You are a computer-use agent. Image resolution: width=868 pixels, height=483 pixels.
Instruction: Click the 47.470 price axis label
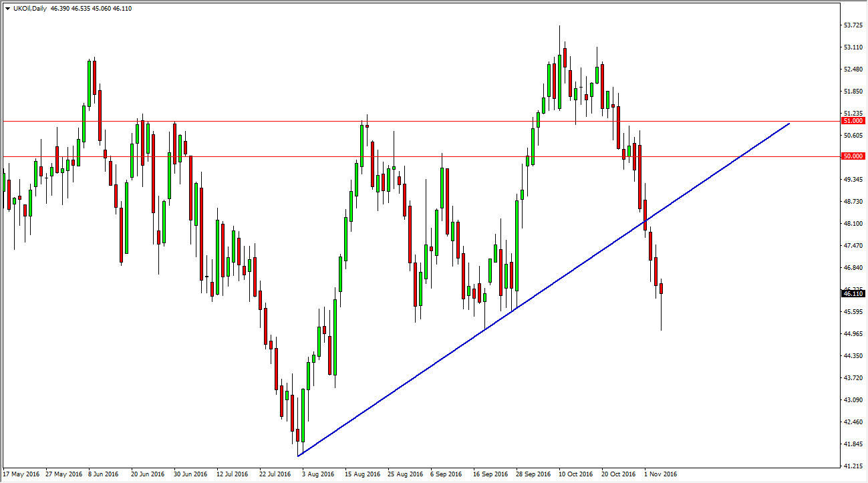pos(855,246)
